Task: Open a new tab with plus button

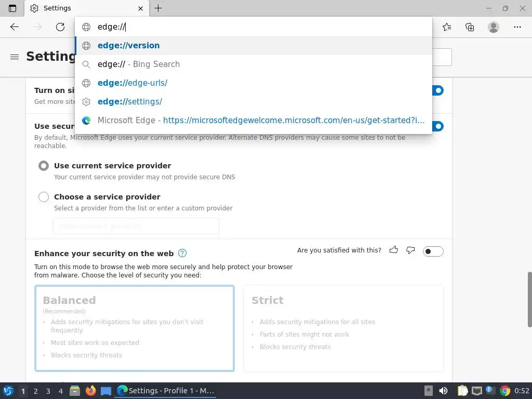Action: pyautogui.click(x=158, y=8)
